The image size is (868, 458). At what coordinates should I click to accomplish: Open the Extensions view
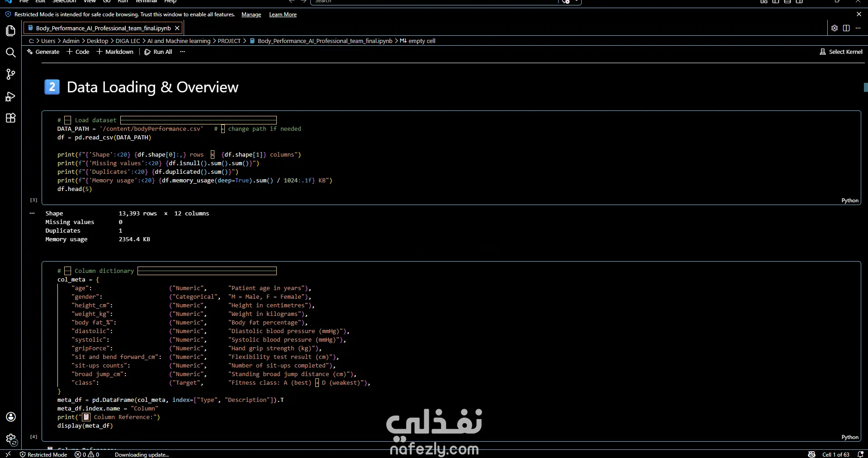10,118
